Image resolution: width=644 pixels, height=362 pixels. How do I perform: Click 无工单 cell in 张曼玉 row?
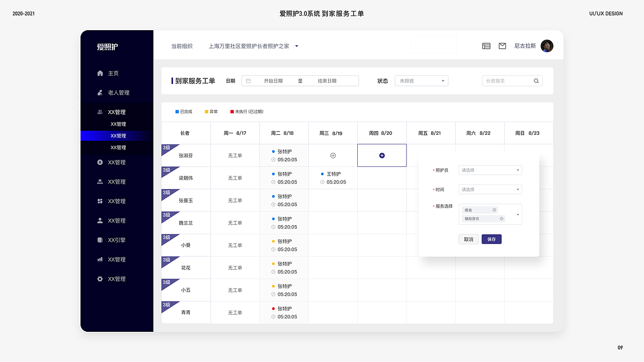[235, 201]
